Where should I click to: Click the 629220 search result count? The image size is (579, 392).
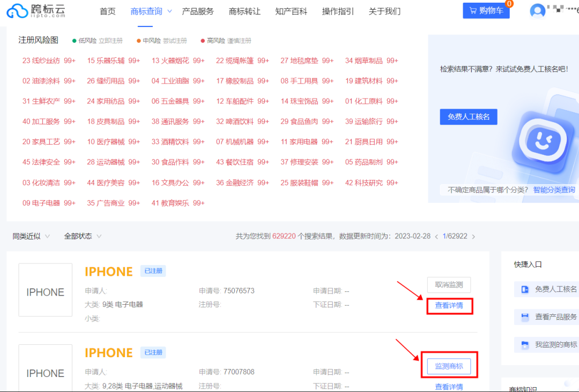[x=284, y=236]
